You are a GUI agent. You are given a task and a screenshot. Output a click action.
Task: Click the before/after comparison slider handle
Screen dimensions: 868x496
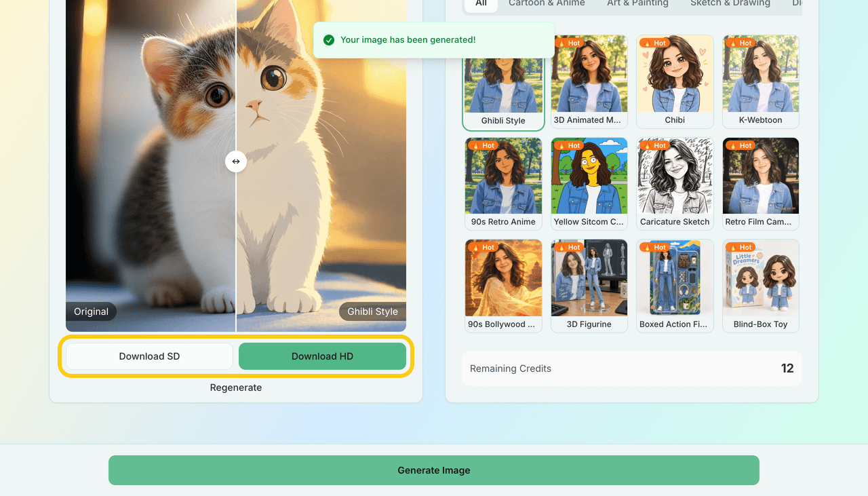coord(236,161)
